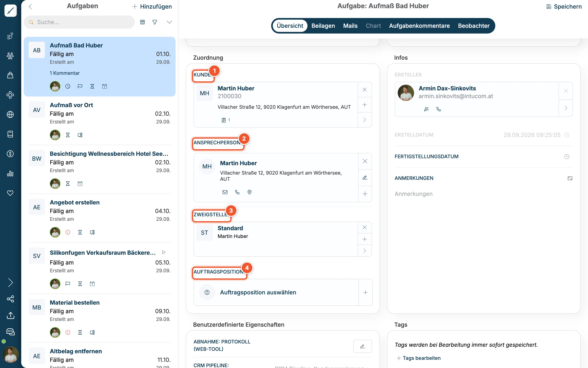
Task: Switch to the Aufgabenkommentare tab
Action: pos(419,26)
